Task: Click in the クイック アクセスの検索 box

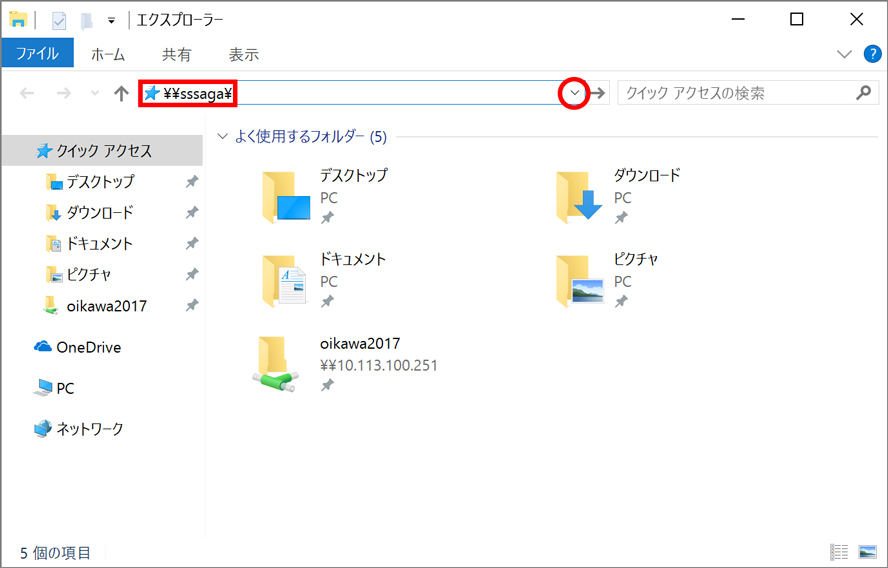Action: pos(735,93)
